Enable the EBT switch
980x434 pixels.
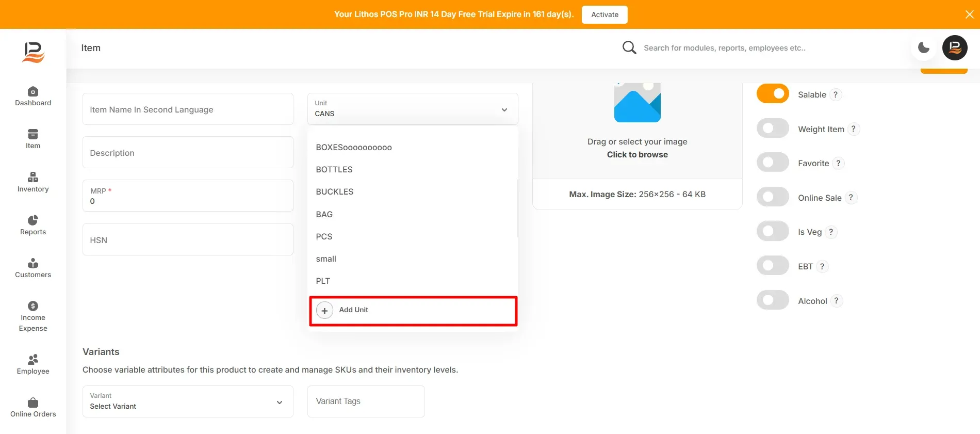pyautogui.click(x=773, y=265)
